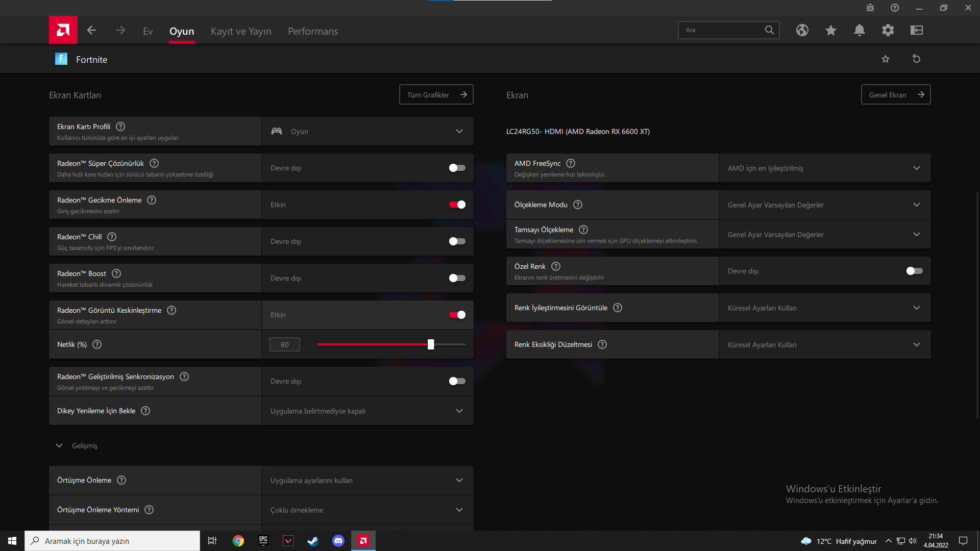Turn on the Özel Renk switch
The image size is (980, 551).
coord(914,271)
